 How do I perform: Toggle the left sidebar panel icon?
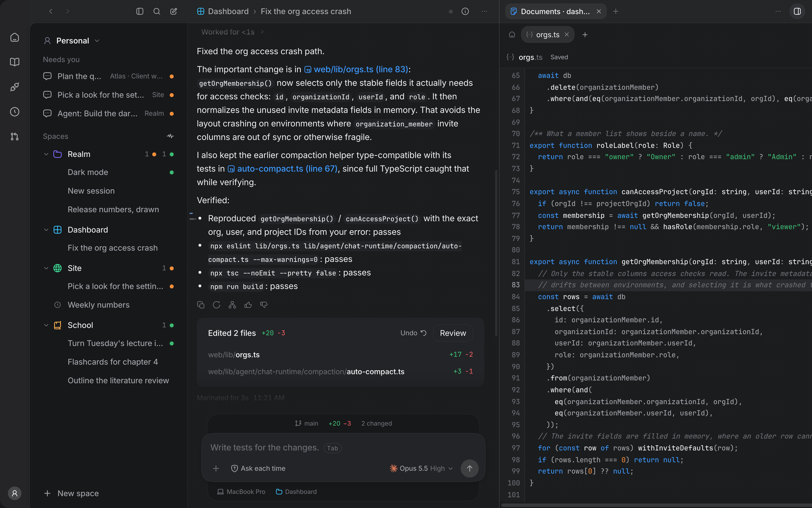[140, 11]
